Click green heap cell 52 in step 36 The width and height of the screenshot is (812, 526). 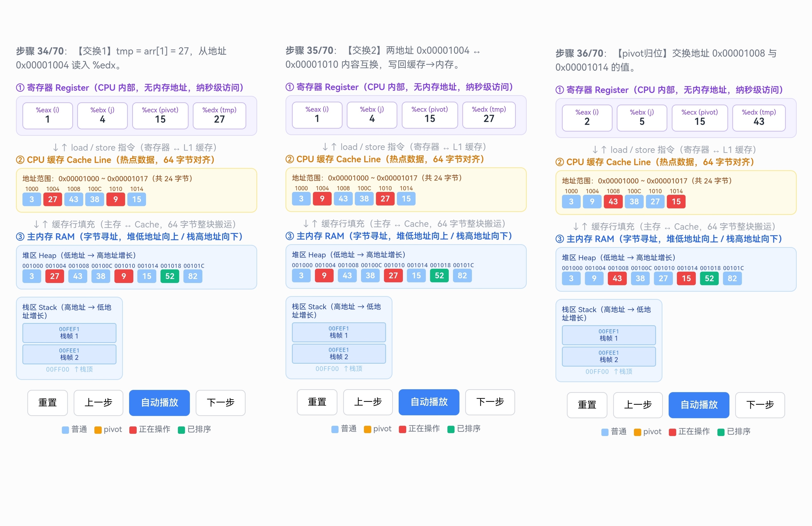click(709, 278)
